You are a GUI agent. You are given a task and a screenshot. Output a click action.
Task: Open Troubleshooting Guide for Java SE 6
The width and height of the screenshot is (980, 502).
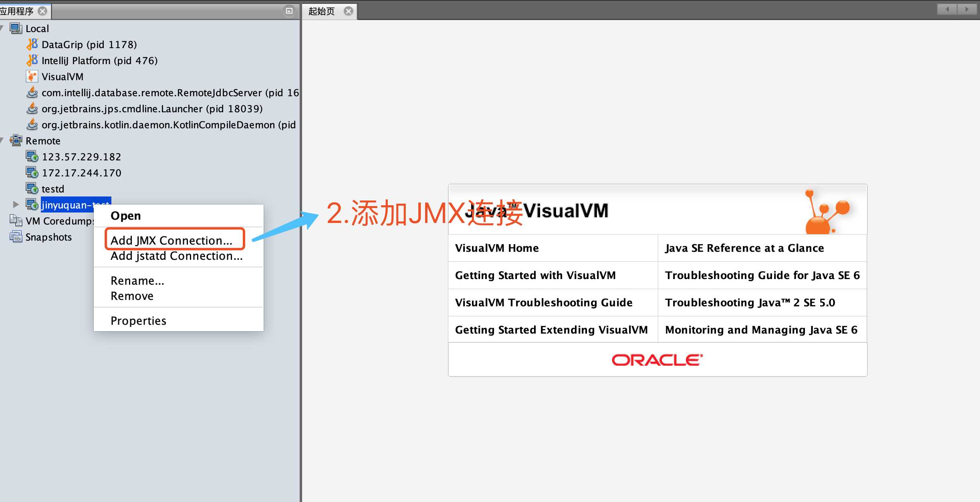tap(762, 275)
